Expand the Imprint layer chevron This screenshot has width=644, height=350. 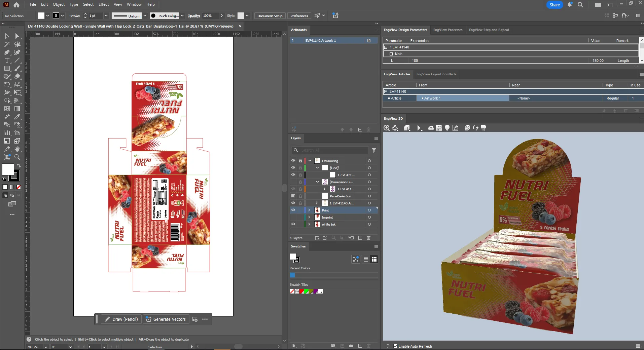tap(309, 217)
